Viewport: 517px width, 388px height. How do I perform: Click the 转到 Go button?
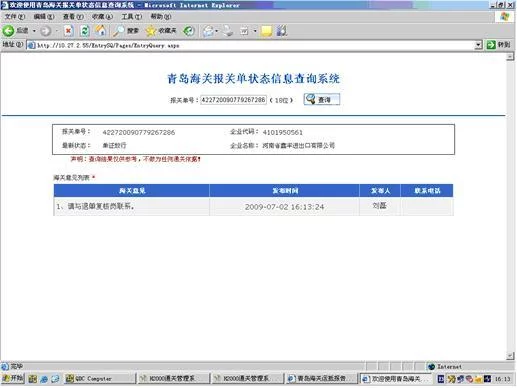(499, 45)
